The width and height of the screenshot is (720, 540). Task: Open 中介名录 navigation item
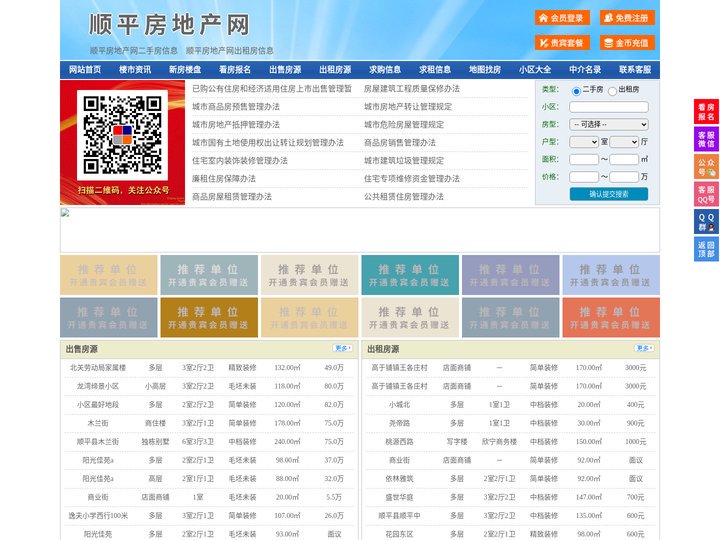coord(585,70)
